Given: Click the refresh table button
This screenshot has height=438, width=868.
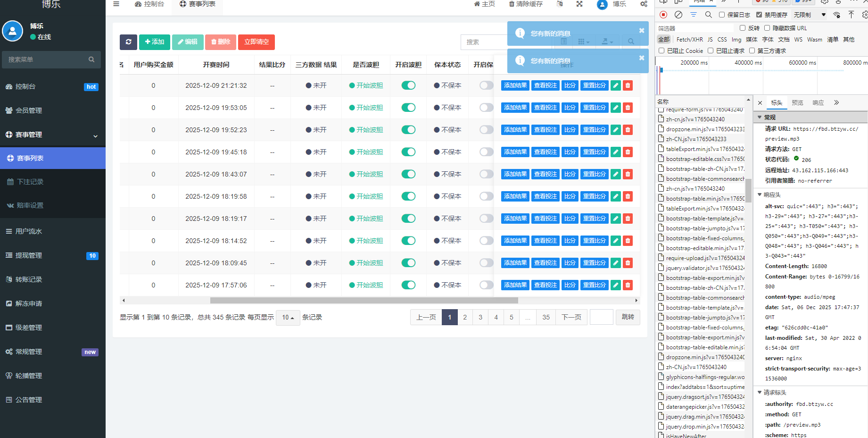Looking at the screenshot, I should 128,42.
